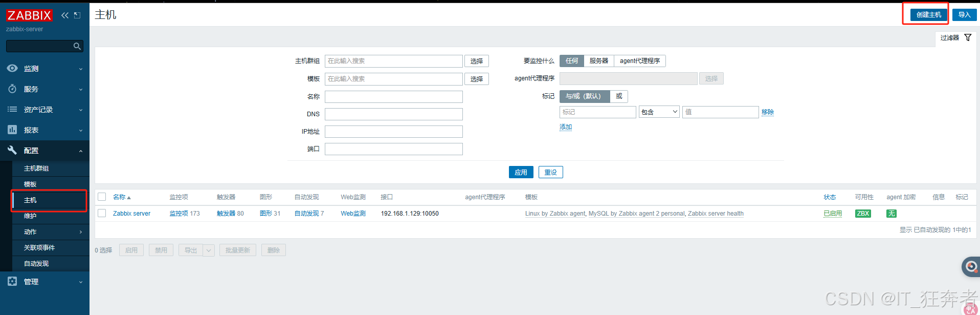Click the stopwatch icon for 服务
Screen dimensions: 980x315
click(12, 89)
